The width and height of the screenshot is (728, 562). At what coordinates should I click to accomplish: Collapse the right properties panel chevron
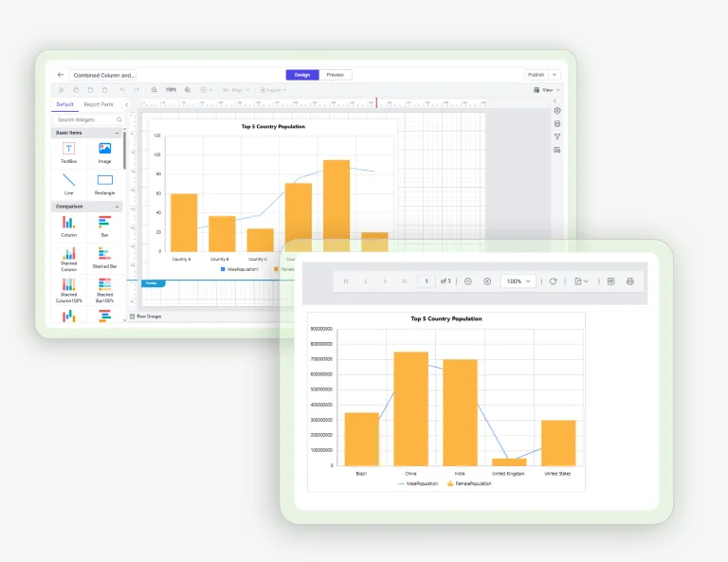click(555, 100)
